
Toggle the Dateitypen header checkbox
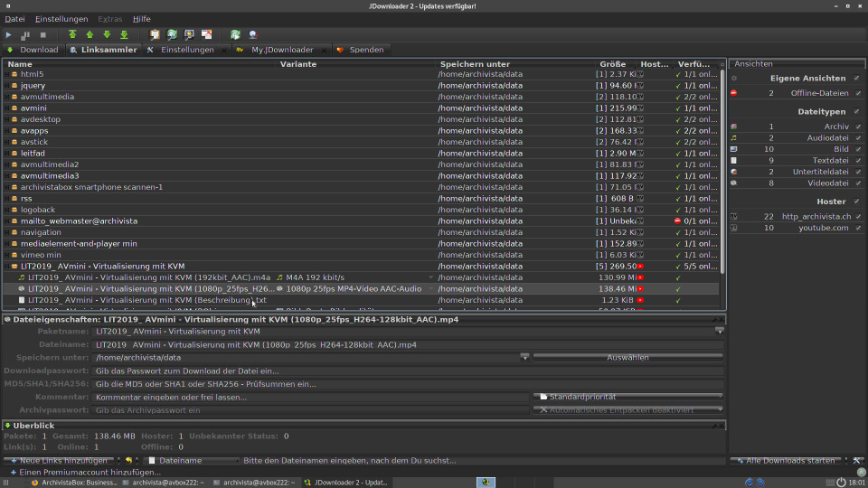[x=857, y=112]
